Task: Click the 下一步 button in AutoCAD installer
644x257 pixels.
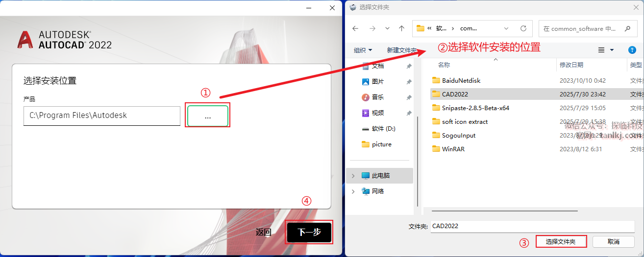Action: click(309, 232)
